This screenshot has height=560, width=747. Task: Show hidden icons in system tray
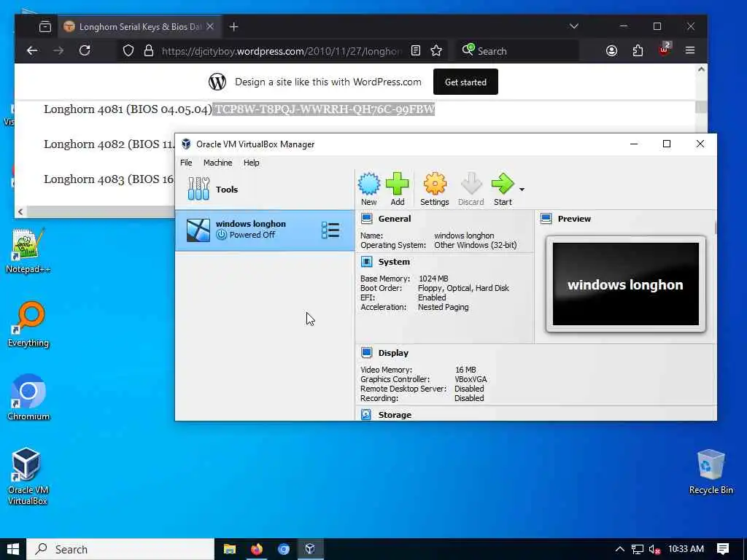619,549
